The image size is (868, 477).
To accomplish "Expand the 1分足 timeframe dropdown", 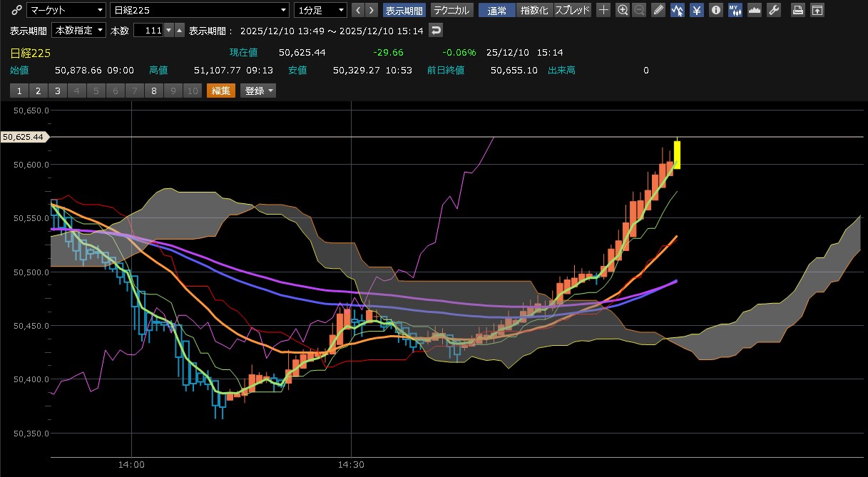I will pyautogui.click(x=320, y=10).
